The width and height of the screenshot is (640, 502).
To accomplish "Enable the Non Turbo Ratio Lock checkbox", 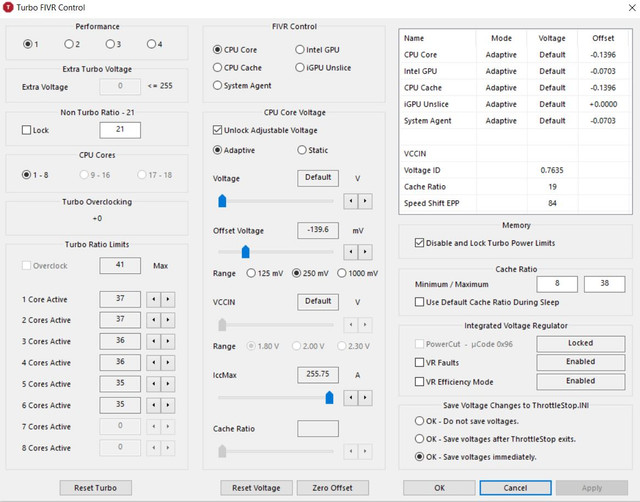I will [x=27, y=130].
